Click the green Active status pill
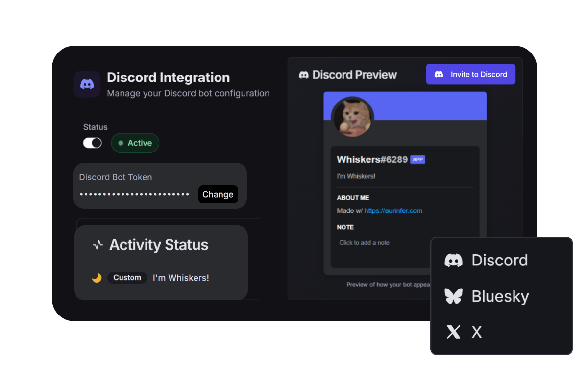The width and height of the screenshot is (588, 368). (x=135, y=143)
